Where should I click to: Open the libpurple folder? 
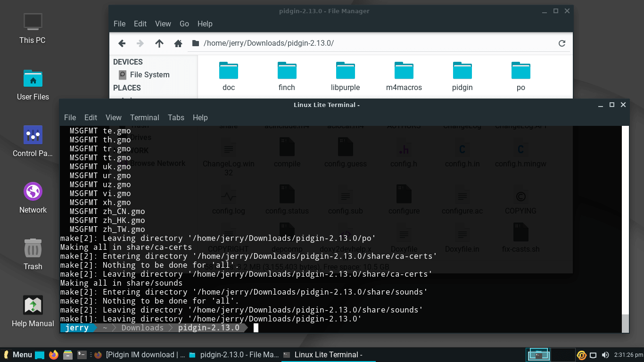point(345,76)
